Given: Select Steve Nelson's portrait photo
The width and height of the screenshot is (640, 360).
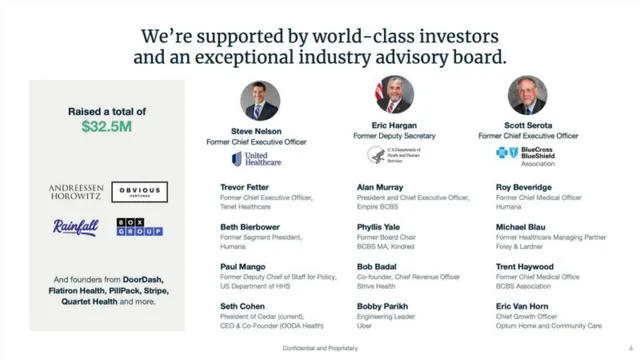Looking at the screenshot, I should click(x=260, y=101).
